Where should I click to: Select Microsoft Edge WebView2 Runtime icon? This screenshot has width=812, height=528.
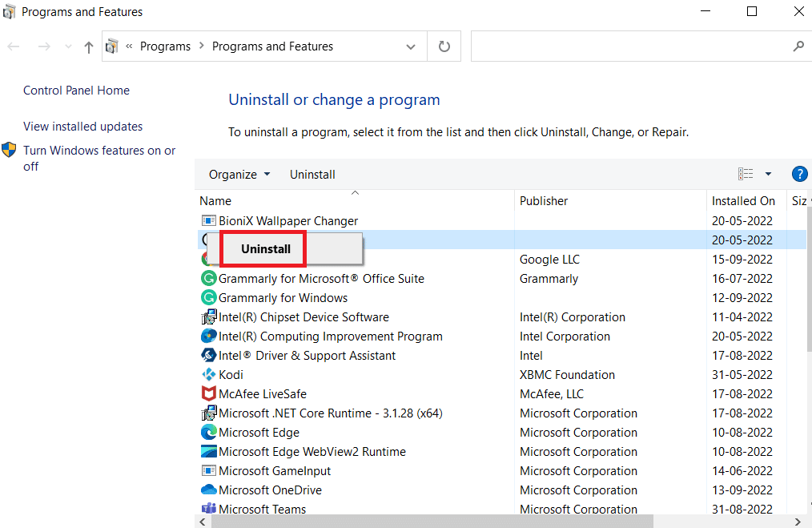click(208, 451)
